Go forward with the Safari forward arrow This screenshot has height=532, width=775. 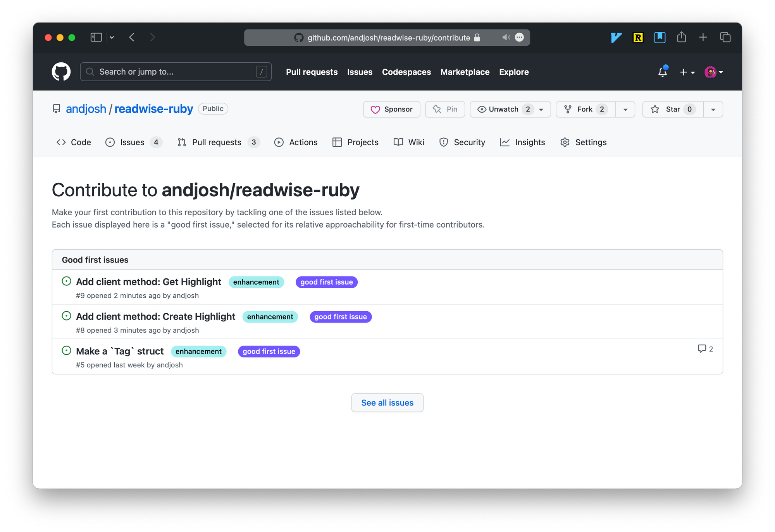pyautogui.click(x=152, y=38)
